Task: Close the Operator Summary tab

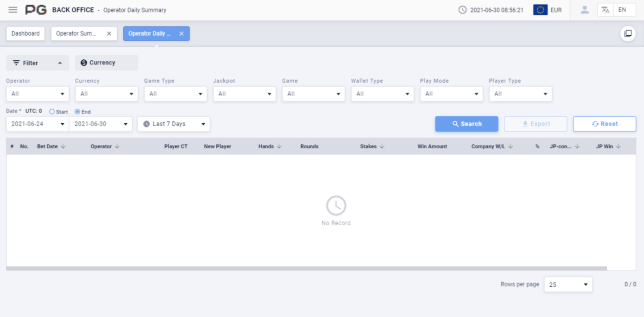Action: pyautogui.click(x=109, y=34)
